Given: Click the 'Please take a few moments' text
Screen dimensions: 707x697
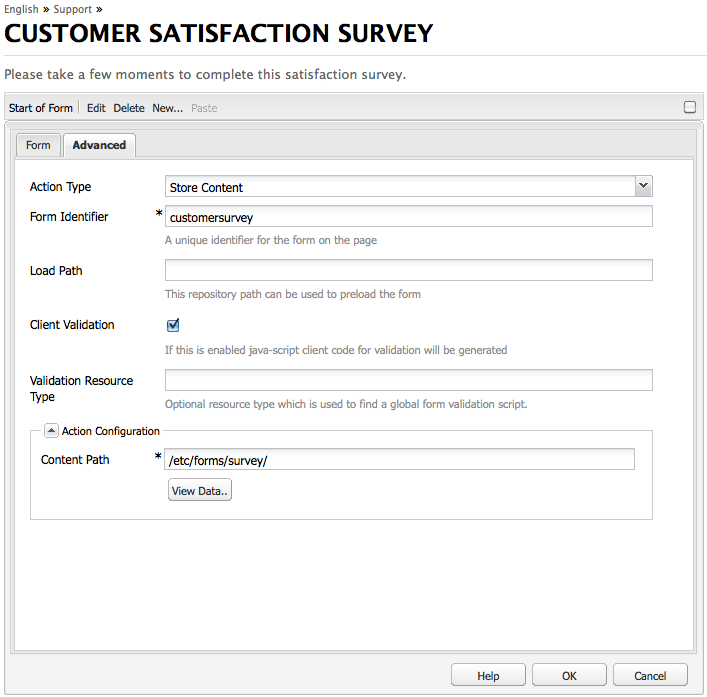Looking at the screenshot, I should (x=205, y=74).
